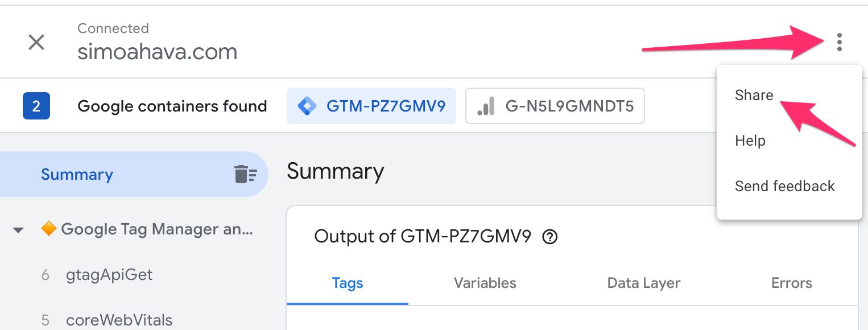
Task: Open the Data Layer tab
Action: point(644,283)
